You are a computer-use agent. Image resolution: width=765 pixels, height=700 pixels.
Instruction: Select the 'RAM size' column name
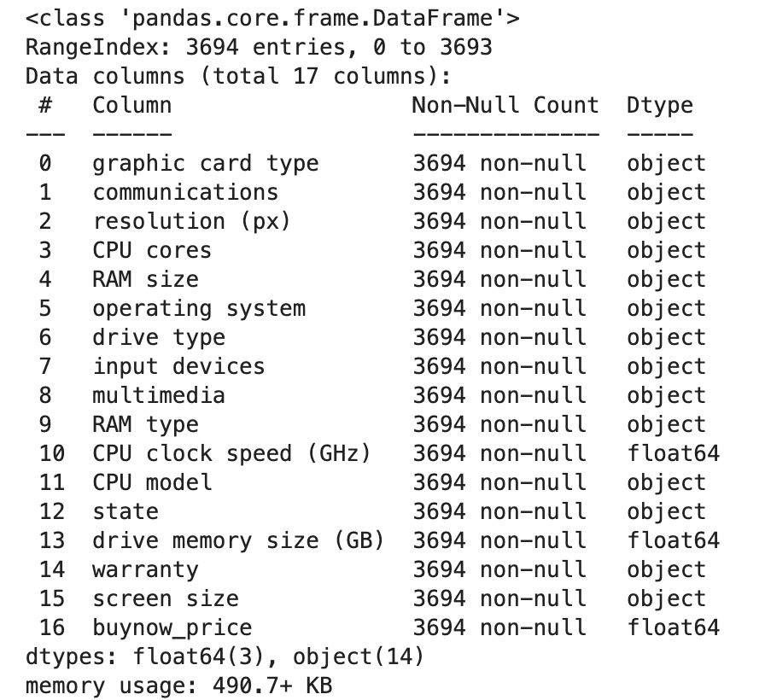(x=145, y=280)
